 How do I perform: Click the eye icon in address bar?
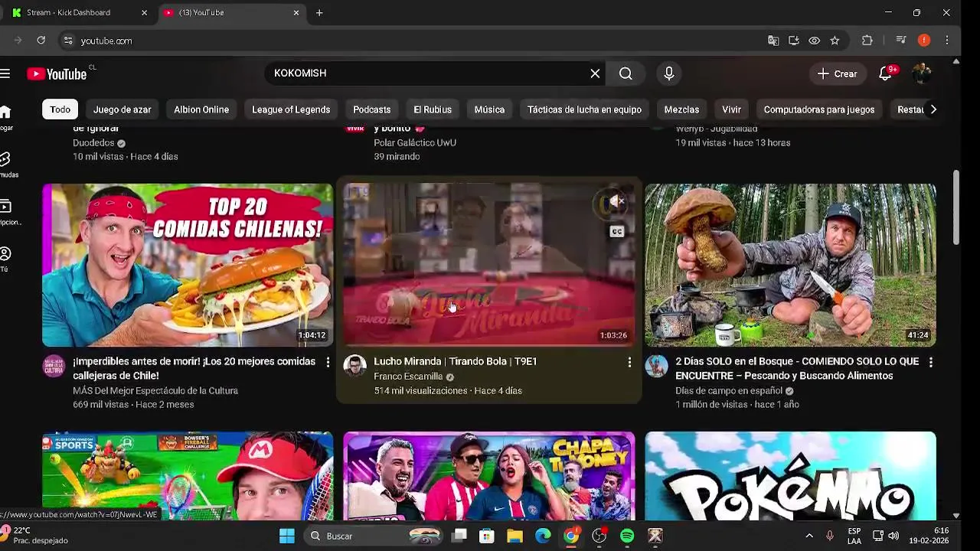click(x=815, y=41)
